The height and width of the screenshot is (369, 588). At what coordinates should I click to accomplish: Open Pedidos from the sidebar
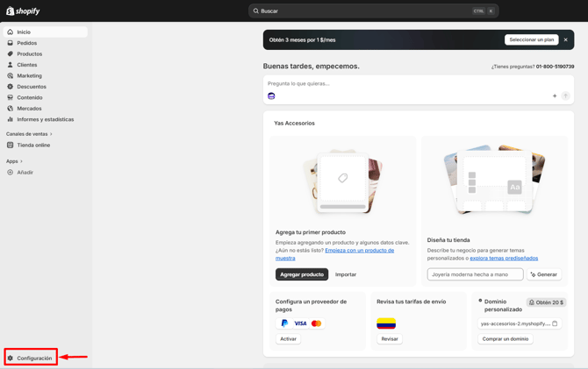[26, 43]
